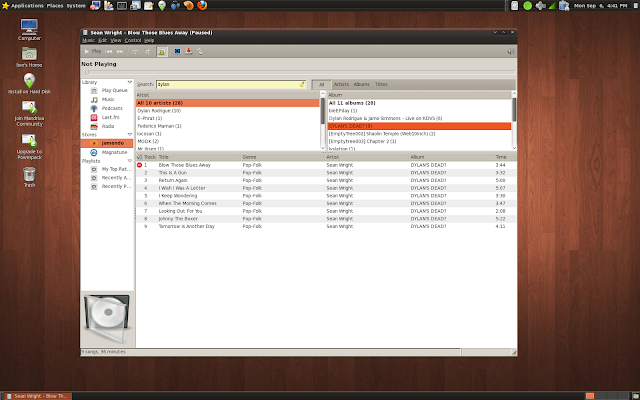Clear the search with the broom icon
The image size is (640, 400).
pyautogui.click(x=302, y=84)
